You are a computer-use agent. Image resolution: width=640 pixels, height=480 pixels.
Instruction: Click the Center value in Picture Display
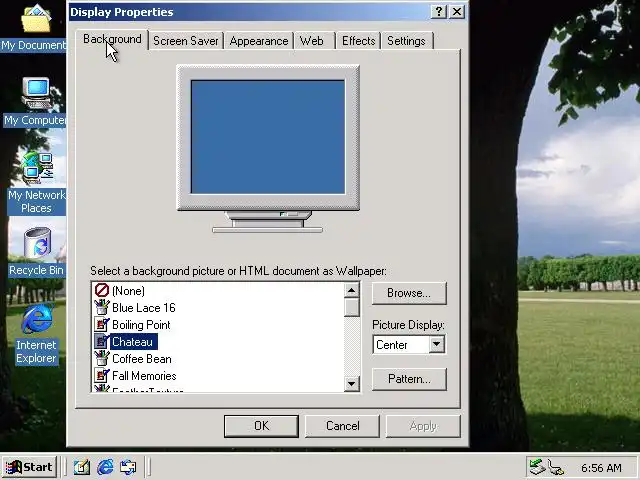(x=392, y=345)
